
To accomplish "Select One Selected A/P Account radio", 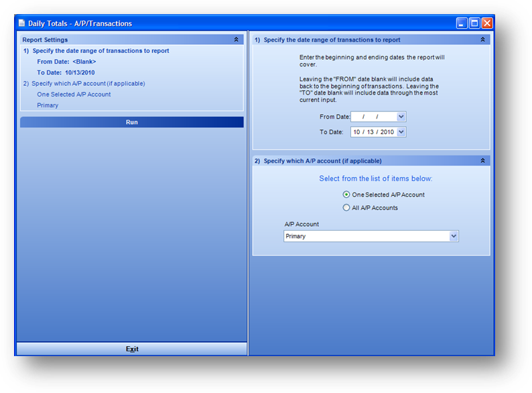I will tap(346, 194).
